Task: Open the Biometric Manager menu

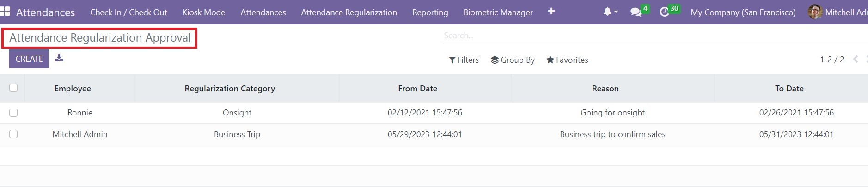Action: coord(498,12)
